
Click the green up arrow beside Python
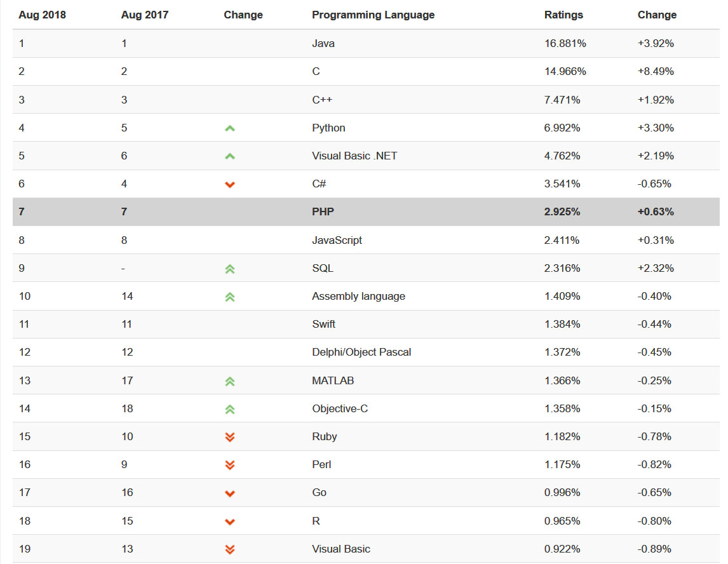(x=230, y=128)
